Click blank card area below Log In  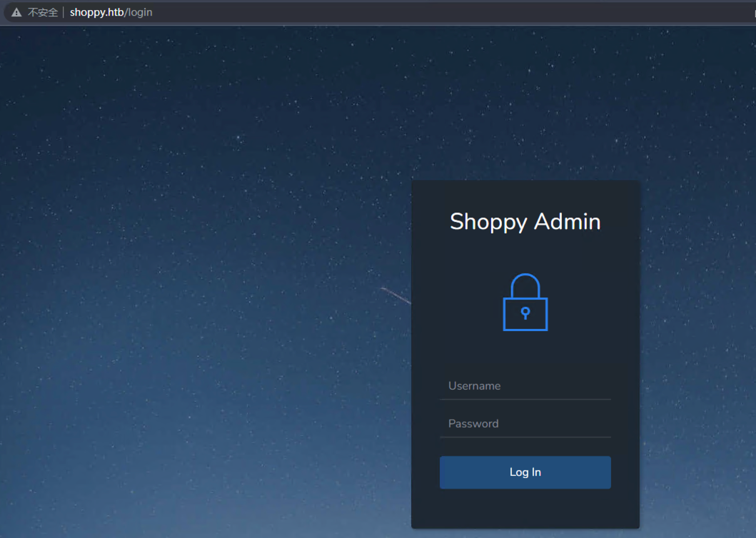pyautogui.click(x=525, y=509)
